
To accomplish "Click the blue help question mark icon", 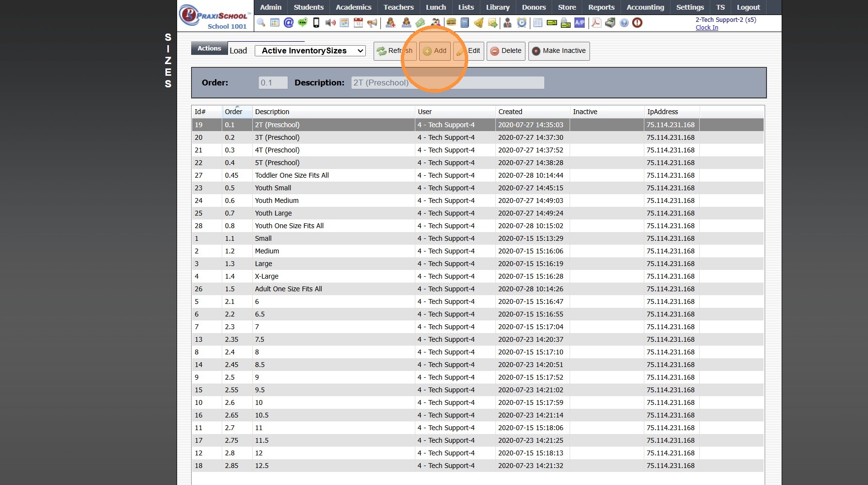I will click(624, 23).
